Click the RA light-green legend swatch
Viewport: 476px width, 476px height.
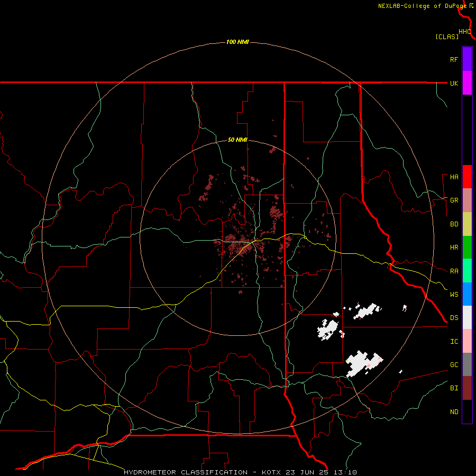coord(467,271)
